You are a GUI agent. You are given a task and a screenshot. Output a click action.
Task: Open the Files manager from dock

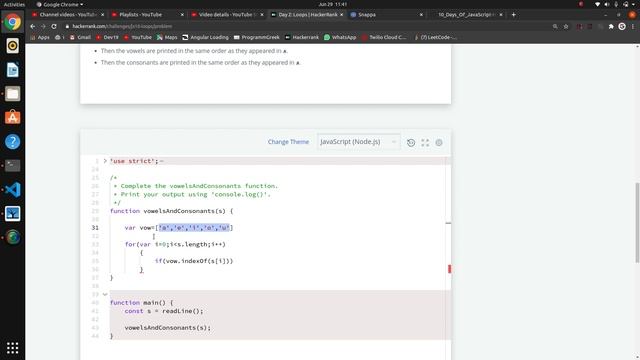click(12, 94)
